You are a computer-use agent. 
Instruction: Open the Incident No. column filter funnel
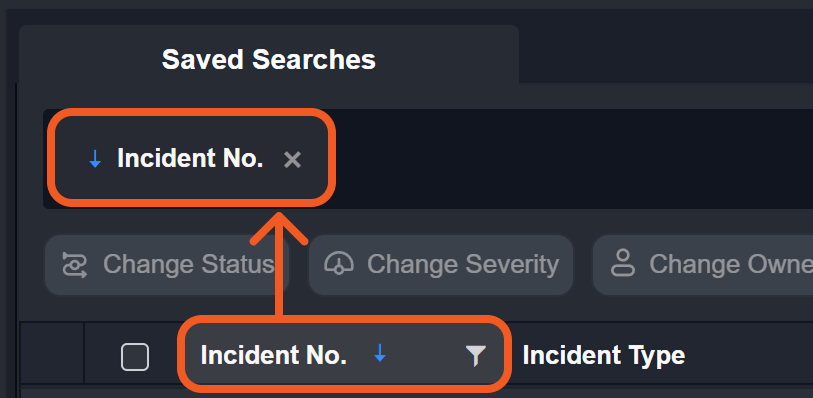(x=475, y=356)
